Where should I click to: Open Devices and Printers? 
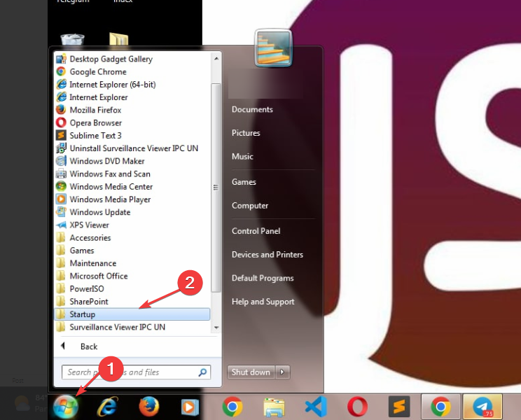pos(268,255)
